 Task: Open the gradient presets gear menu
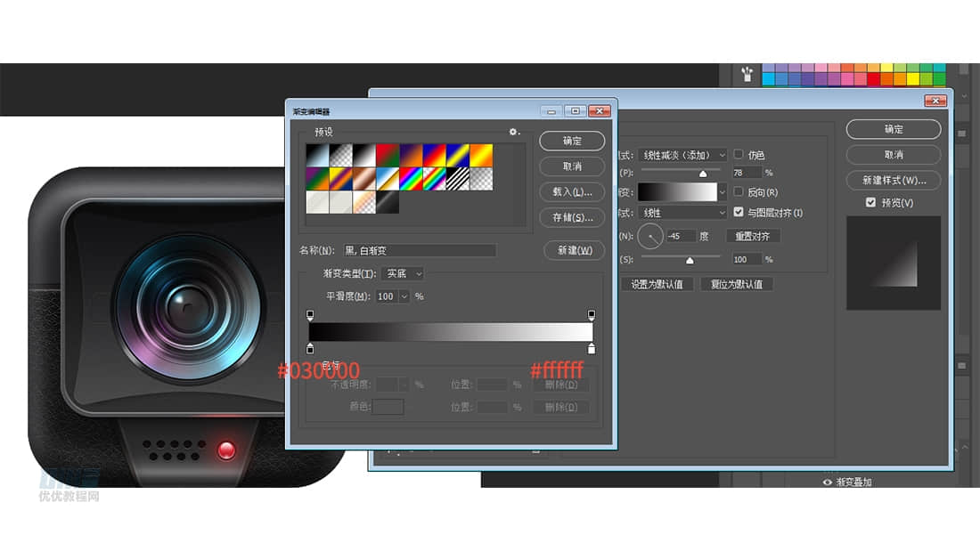tap(514, 132)
